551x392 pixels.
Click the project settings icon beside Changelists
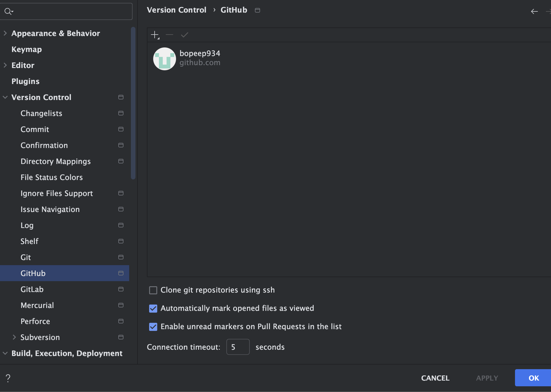point(121,113)
